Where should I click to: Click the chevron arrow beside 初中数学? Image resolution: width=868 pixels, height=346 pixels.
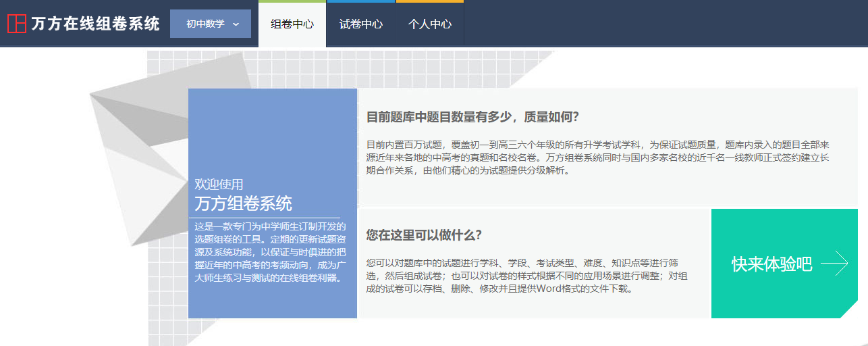tap(236, 24)
